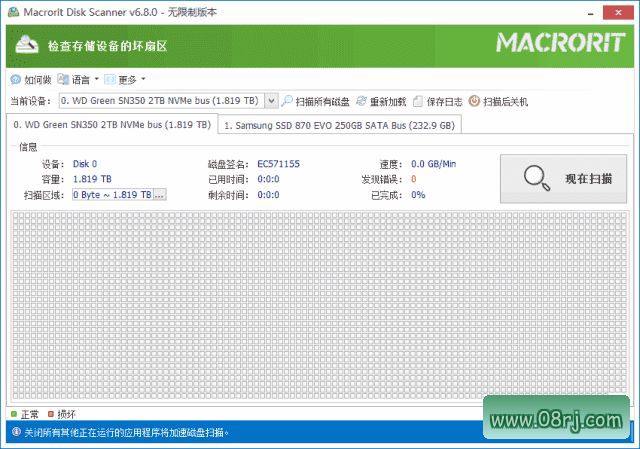The image size is (640, 449).
Task: Click the speed value 0.0 GB/Min
Action: pyautogui.click(x=433, y=164)
